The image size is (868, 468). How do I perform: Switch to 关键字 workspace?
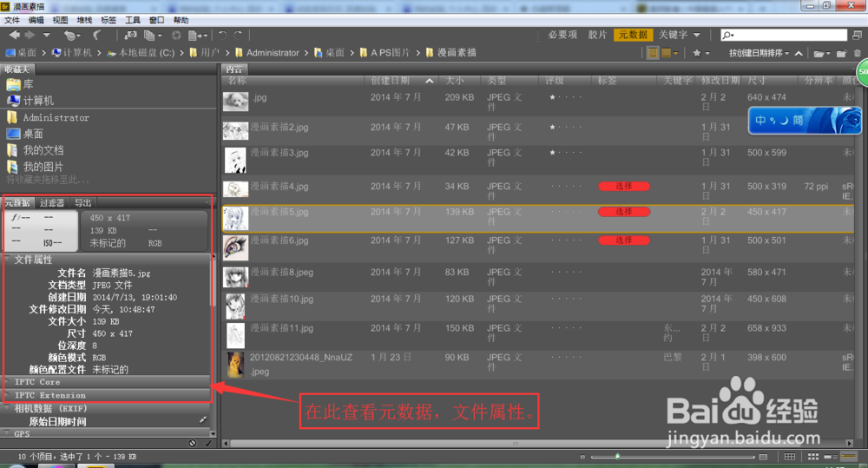coord(674,35)
